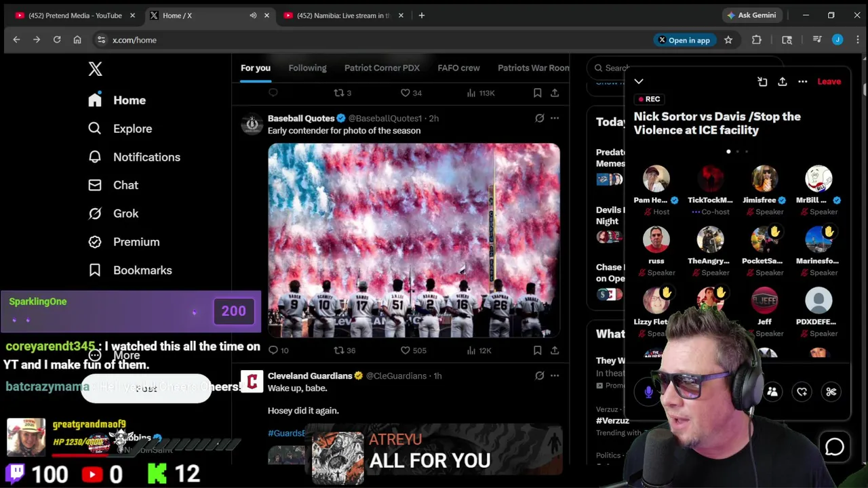Switch to FAFO crew tab
Screen dimensions: 868x488
coord(458,68)
